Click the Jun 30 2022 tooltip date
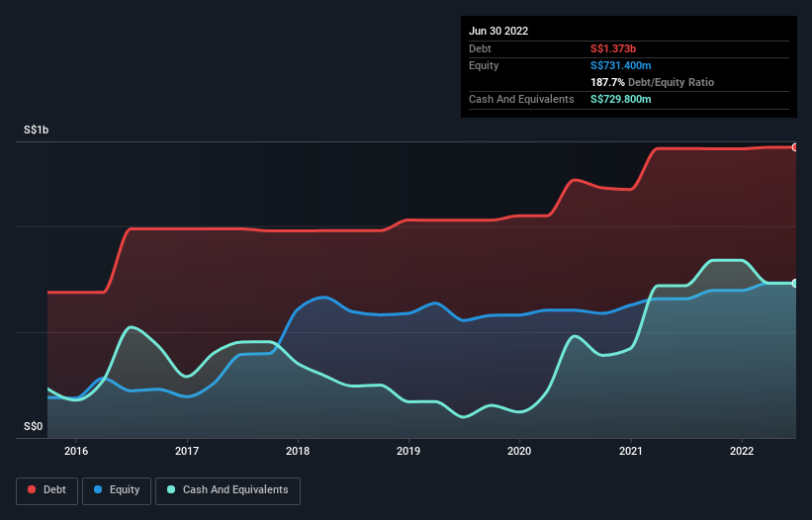 coord(498,31)
